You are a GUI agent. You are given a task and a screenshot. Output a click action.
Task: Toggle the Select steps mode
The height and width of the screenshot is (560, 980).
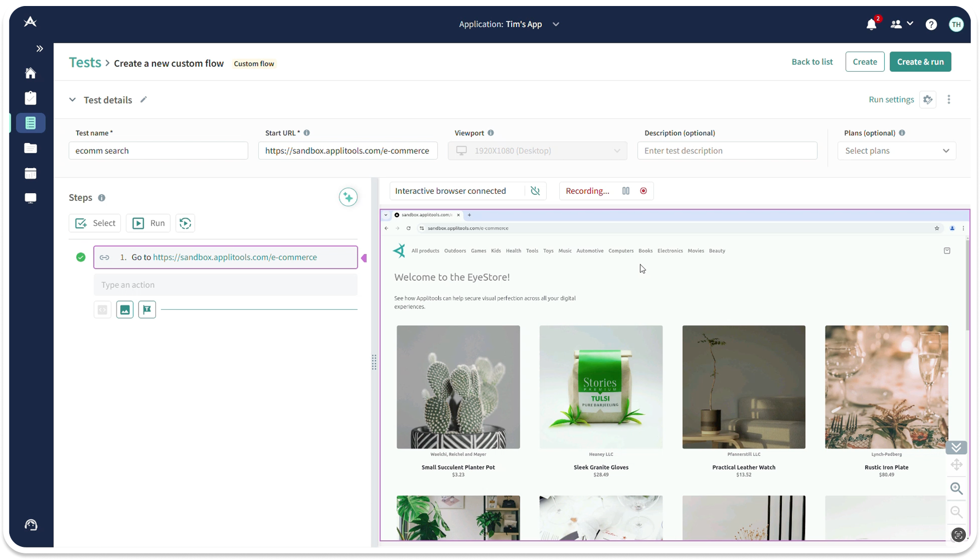click(95, 223)
